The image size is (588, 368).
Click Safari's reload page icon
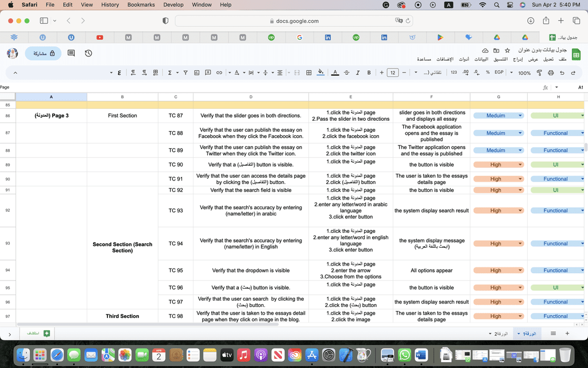[408, 21]
